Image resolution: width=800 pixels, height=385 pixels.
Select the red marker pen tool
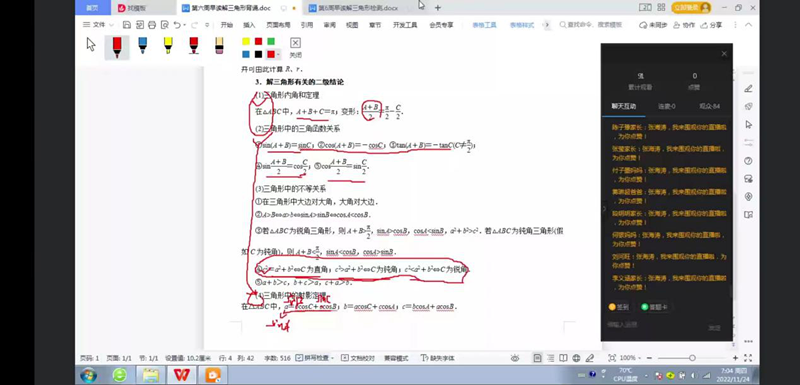pos(117,47)
